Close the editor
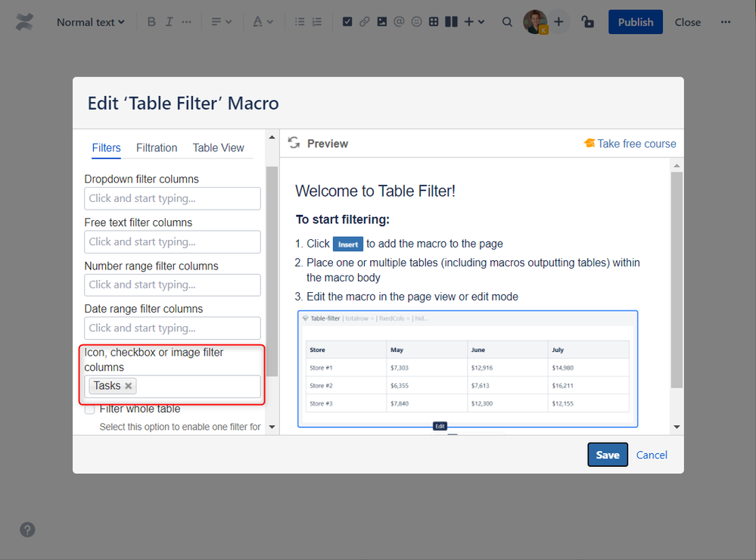Image resolution: width=756 pixels, height=560 pixels. point(688,22)
